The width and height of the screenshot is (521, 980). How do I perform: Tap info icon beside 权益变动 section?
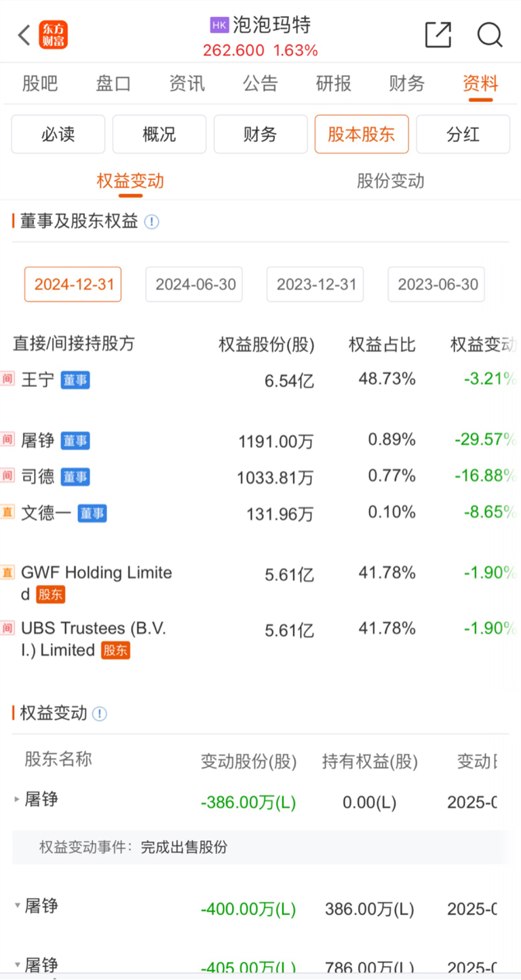[x=100, y=714]
